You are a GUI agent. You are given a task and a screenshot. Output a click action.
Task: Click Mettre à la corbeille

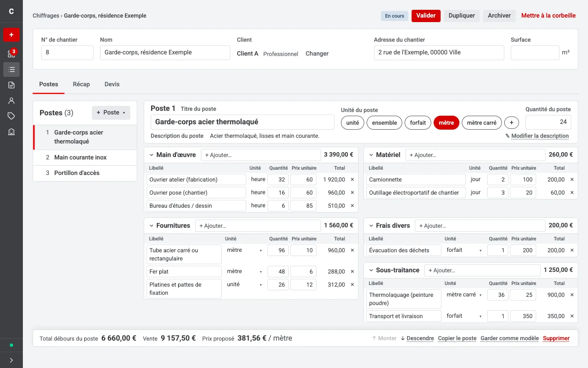[548, 16]
